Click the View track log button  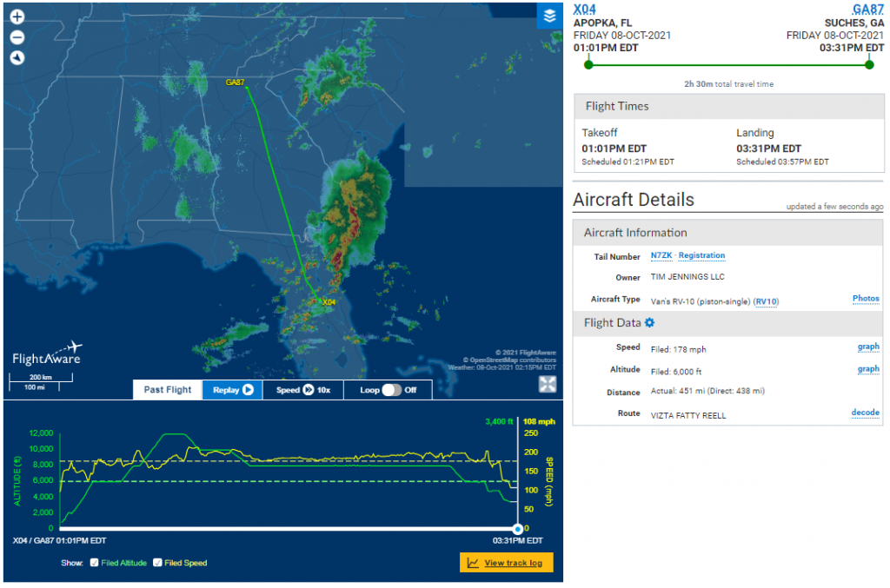(x=506, y=563)
